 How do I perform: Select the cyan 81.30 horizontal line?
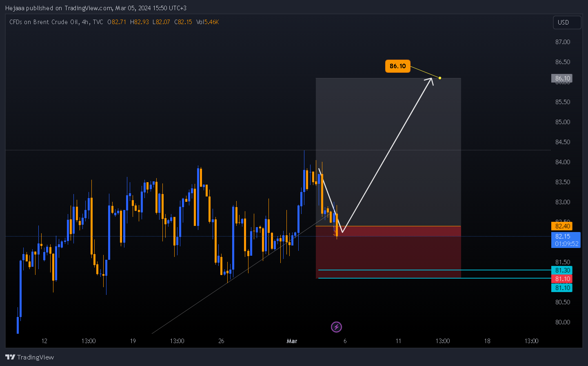[435, 270]
